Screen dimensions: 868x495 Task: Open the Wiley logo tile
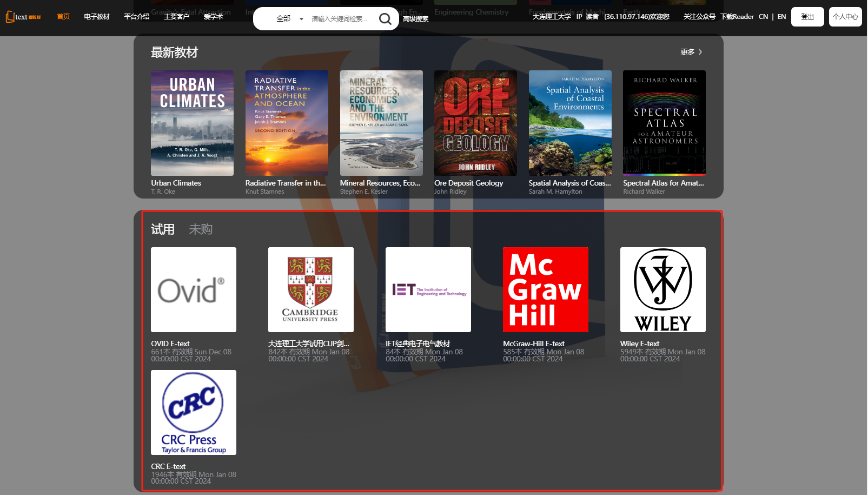pyautogui.click(x=662, y=289)
